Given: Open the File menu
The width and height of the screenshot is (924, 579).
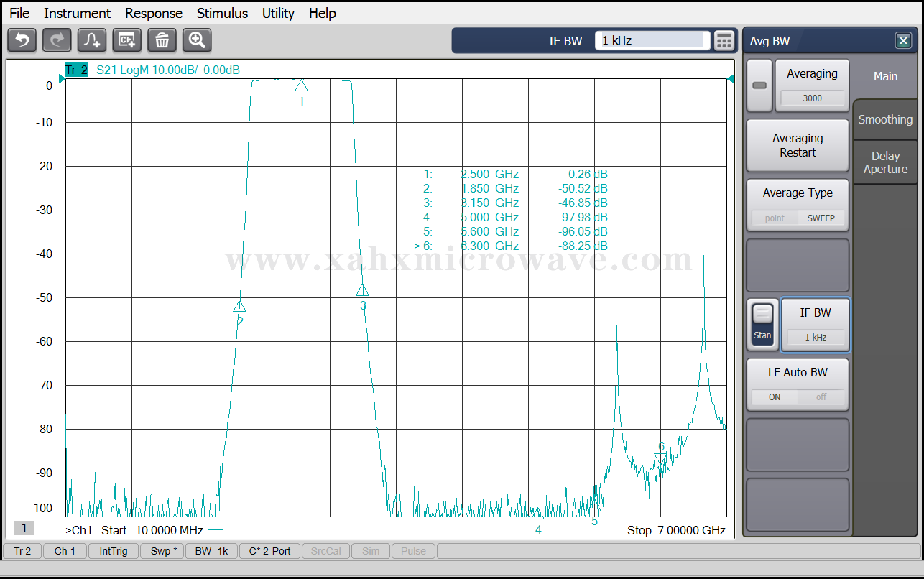Looking at the screenshot, I should click(19, 13).
